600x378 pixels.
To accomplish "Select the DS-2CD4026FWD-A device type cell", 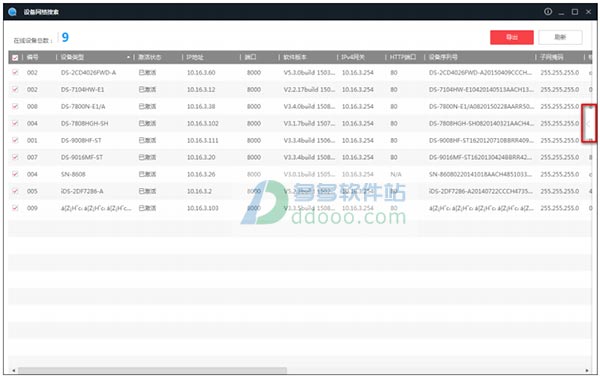I will [88, 72].
